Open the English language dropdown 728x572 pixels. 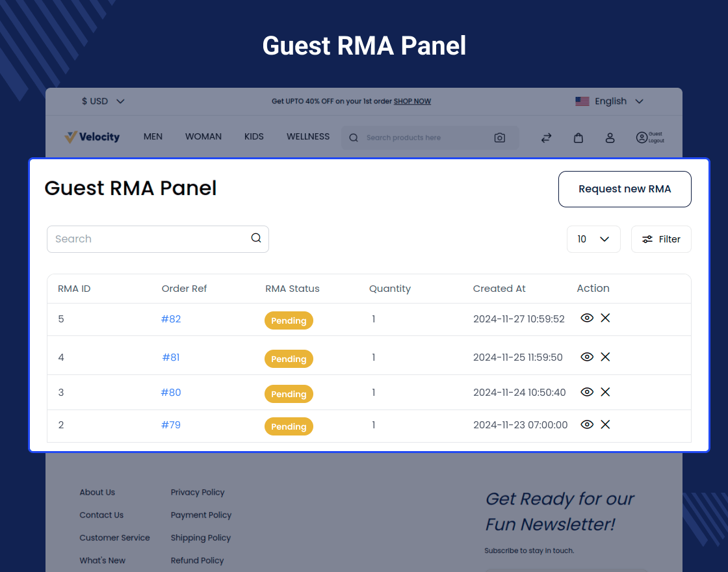609,101
